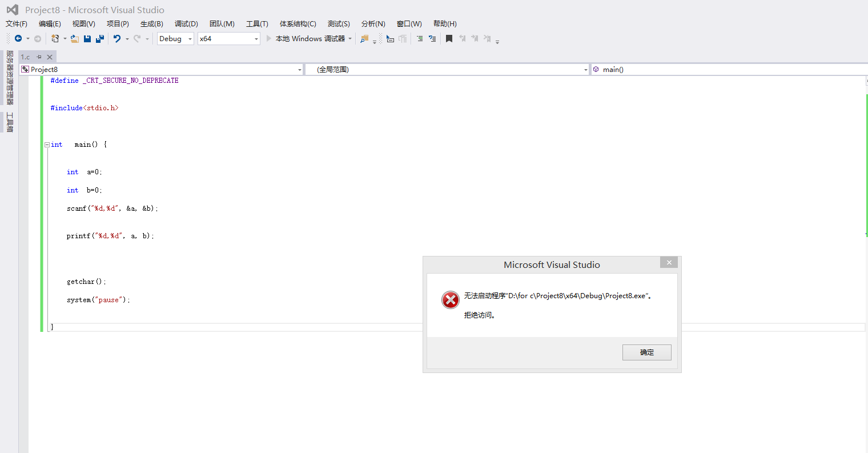Open the 工具(T) tools menu

pyautogui.click(x=257, y=24)
